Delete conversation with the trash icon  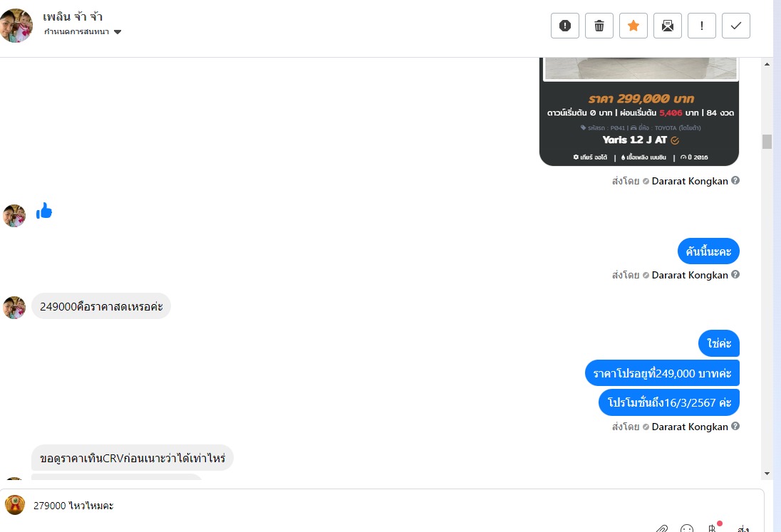pos(599,26)
